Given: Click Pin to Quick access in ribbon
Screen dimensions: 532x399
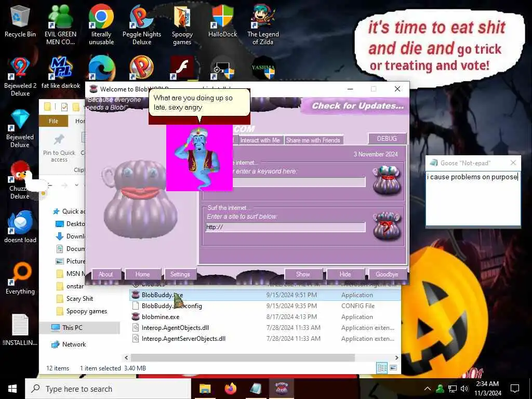Looking at the screenshot, I should point(59,148).
